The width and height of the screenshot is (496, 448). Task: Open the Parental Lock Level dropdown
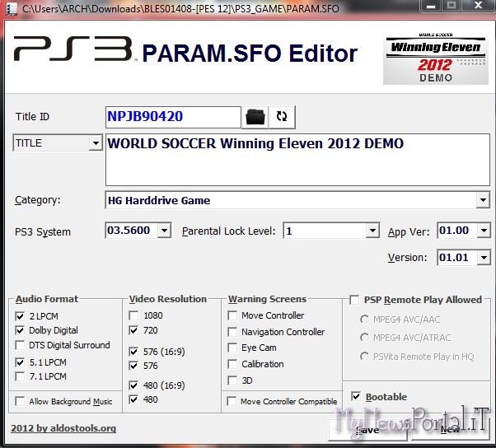point(372,231)
